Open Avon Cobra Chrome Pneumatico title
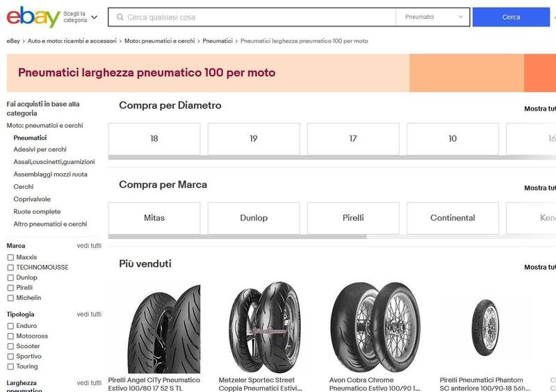The height and width of the screenshot is (392, 556). click(375, 384)
